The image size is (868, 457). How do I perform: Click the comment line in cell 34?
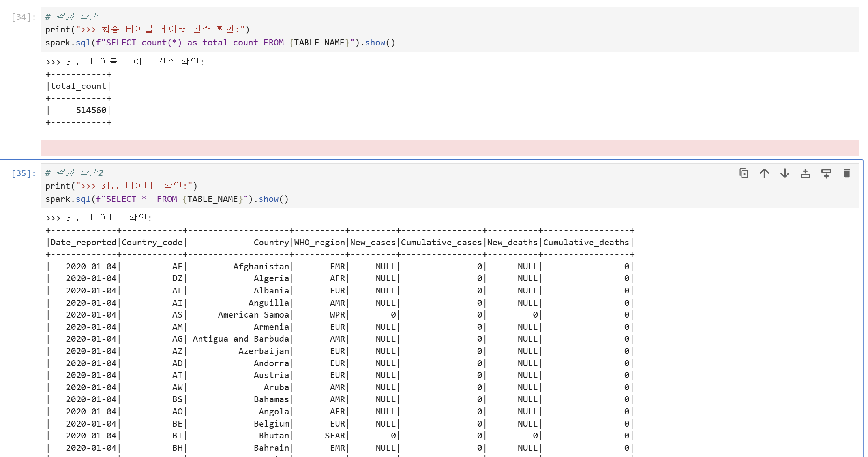pos(72,17)
